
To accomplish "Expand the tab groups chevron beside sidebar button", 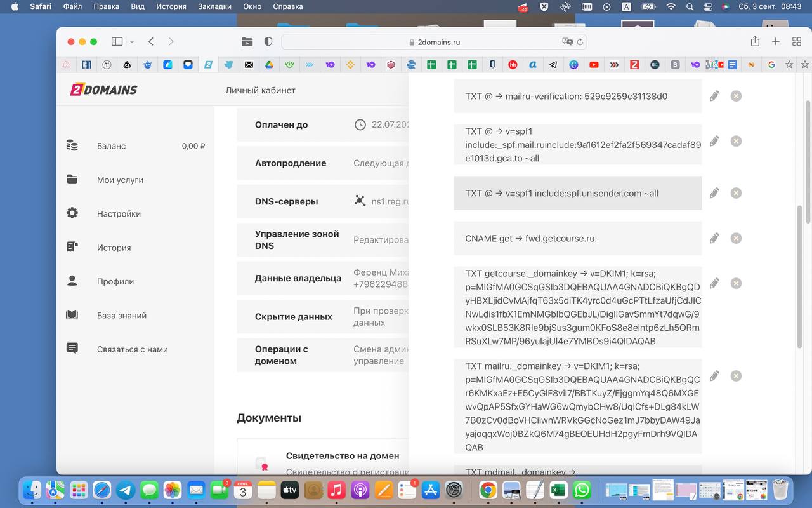I will (132, 41).
